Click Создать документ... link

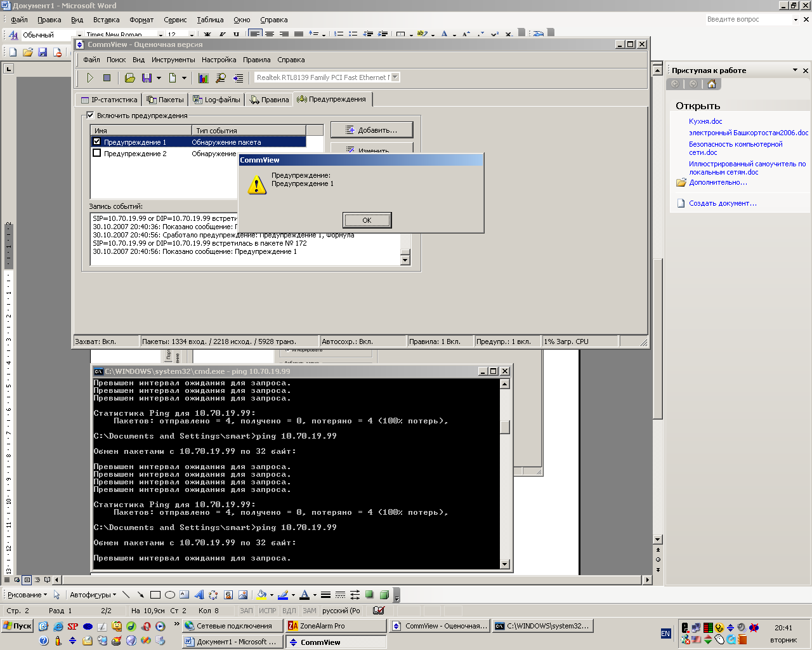(723, 203)
